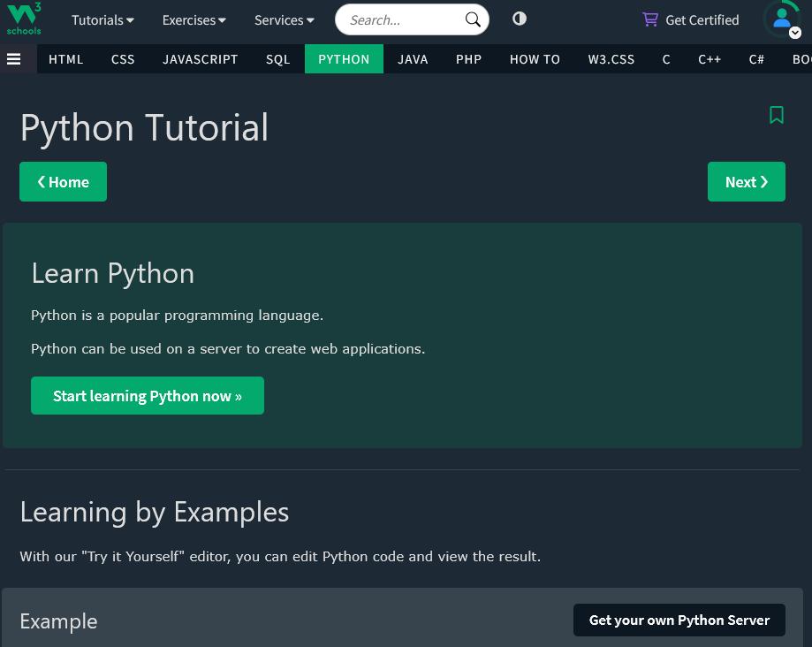812x647 pixels.
Task: Click Get your own Python Server
Action: pos(679,620)
